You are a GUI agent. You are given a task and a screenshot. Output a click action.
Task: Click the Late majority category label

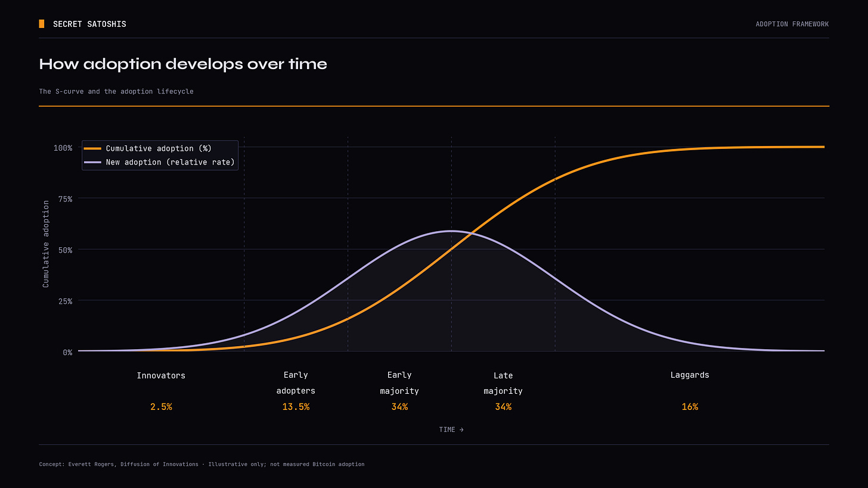[x=503, y=383]
